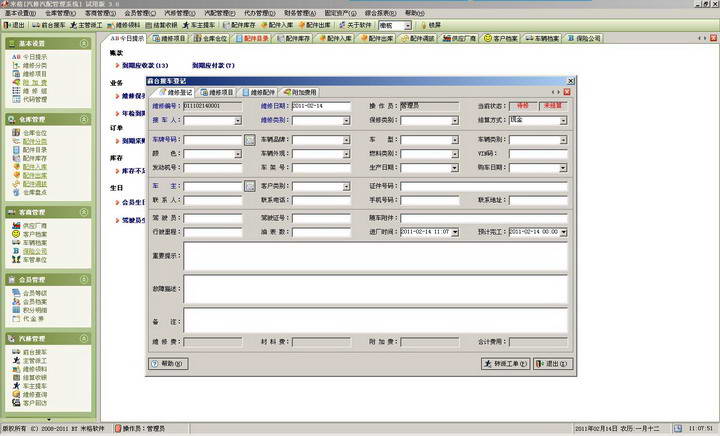Image resolution: width=720 pixels, height=436 pixels.
Task: Open the 预计完工 date dropdown
Action: 563,232
